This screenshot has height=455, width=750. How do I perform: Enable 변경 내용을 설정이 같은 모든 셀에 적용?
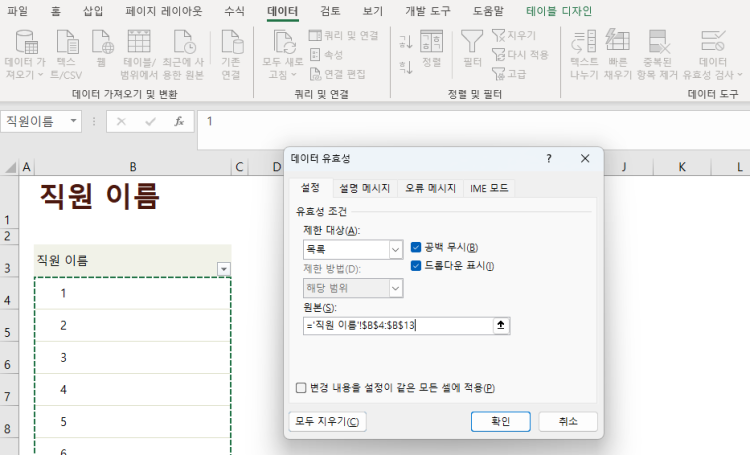(301, 388)
